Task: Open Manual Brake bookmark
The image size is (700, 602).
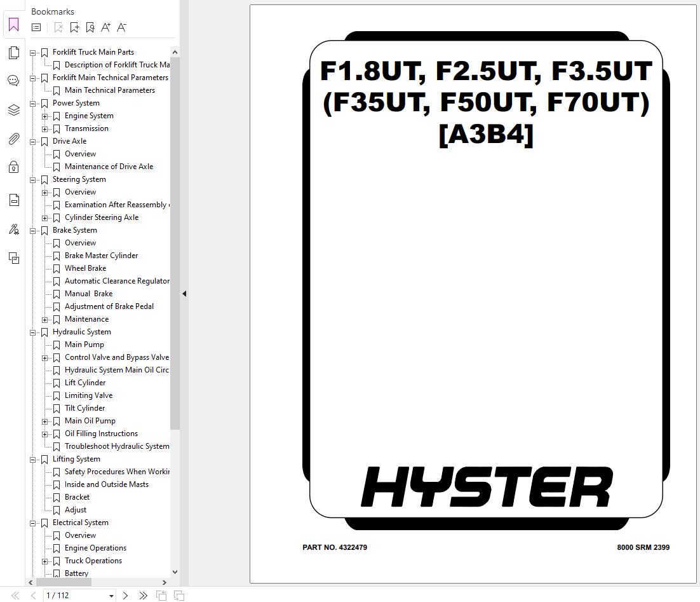Action: [x=88, y=294]
